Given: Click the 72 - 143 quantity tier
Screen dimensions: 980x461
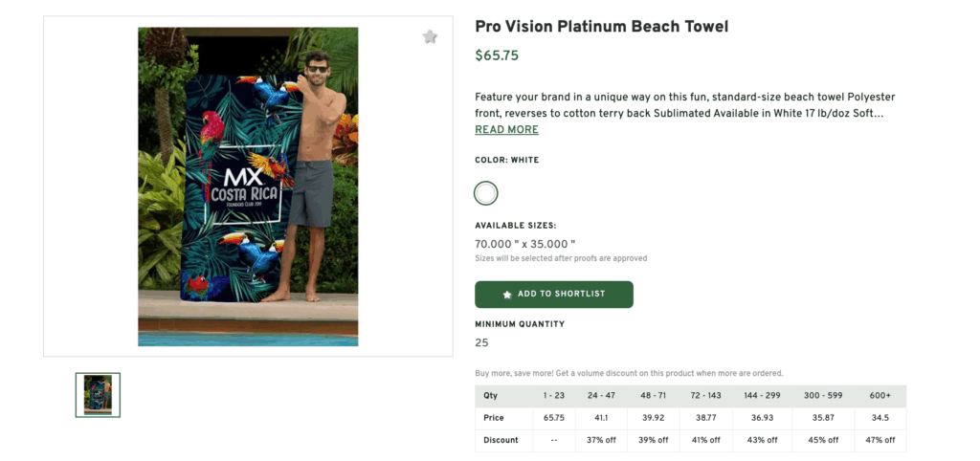Looking at the screenshot, I should (x=706, y=396).
